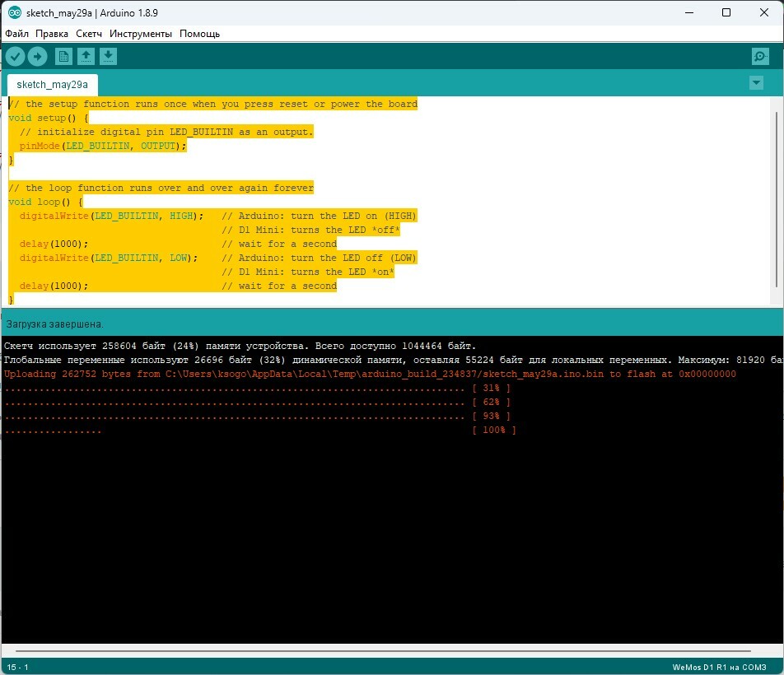Maximize the Arduino window

(726, 12)
